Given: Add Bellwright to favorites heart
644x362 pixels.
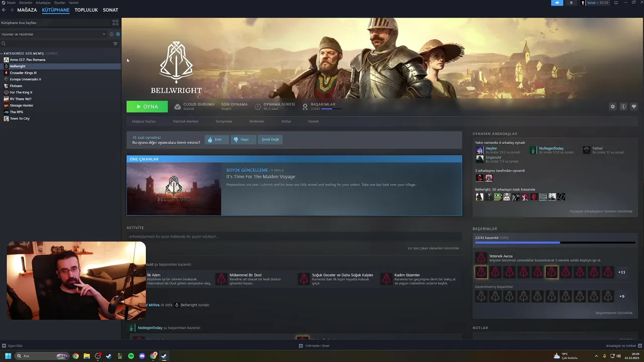Looking at the screenshot, I should pyautogui.click(x=633, y=107).
